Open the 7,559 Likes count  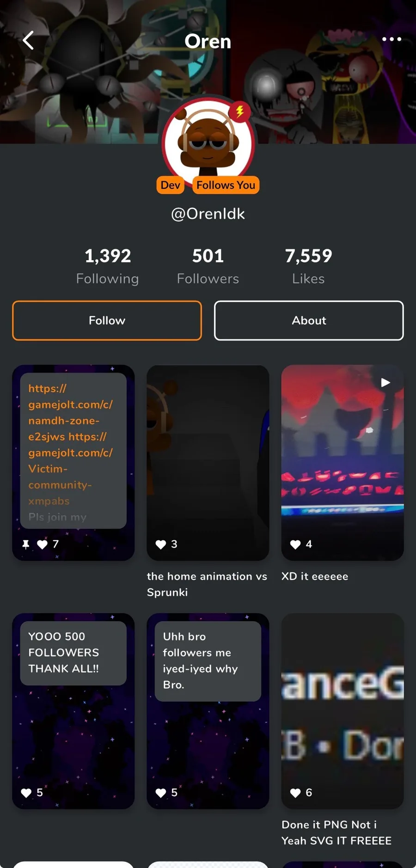coord(308,266)
